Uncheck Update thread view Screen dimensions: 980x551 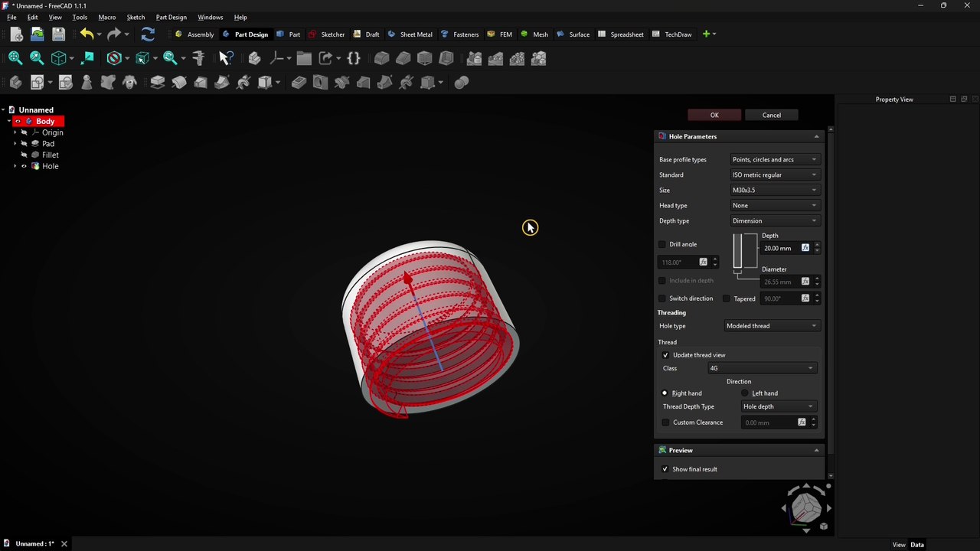665,355
